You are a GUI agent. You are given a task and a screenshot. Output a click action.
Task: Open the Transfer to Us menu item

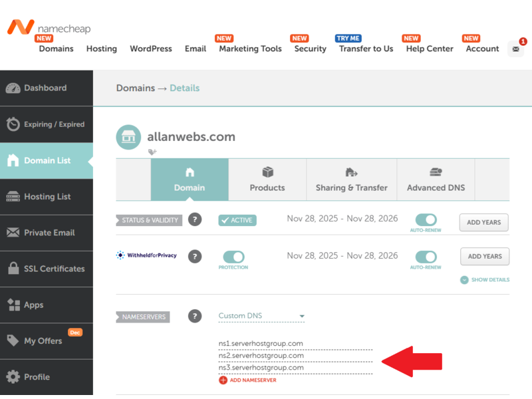coord(365,49)
